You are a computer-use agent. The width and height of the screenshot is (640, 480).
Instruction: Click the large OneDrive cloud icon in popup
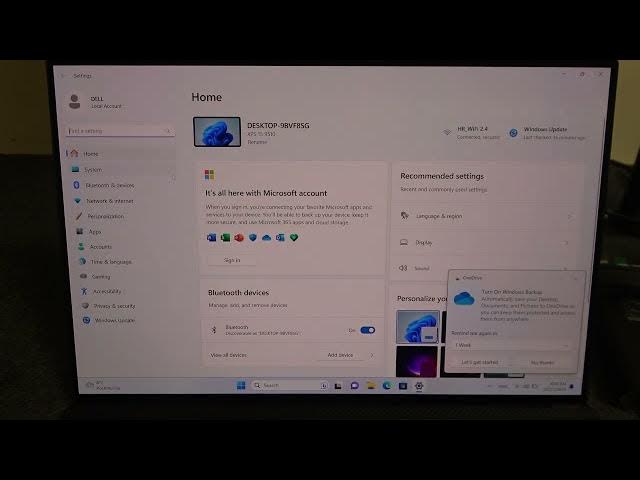464,299
